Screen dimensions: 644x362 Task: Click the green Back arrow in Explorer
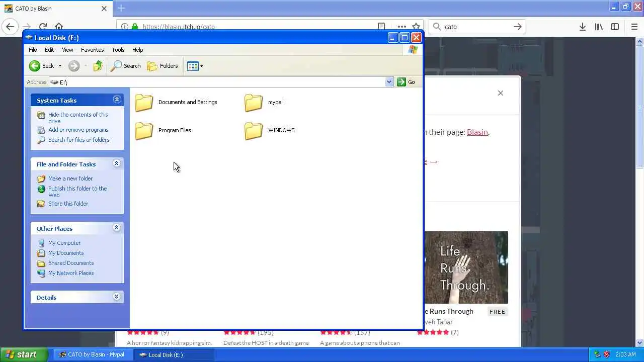(35, 66)
